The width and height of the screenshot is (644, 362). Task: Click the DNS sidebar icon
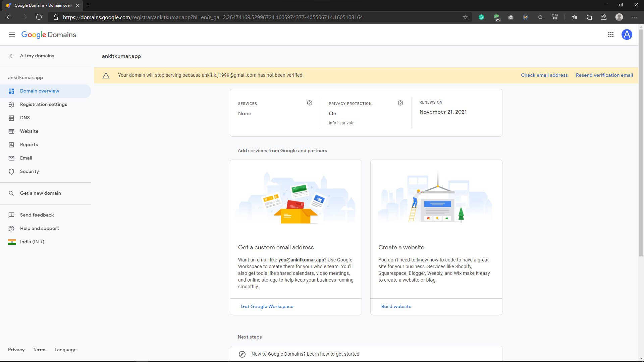pyautogui.click(x=11, y=118)
